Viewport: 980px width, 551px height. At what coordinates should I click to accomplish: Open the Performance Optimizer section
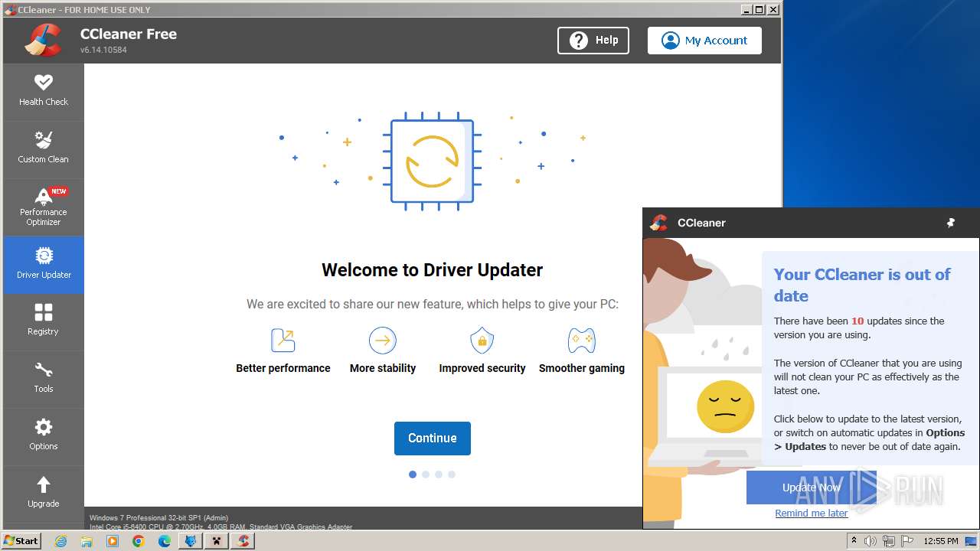coord(44,207)
